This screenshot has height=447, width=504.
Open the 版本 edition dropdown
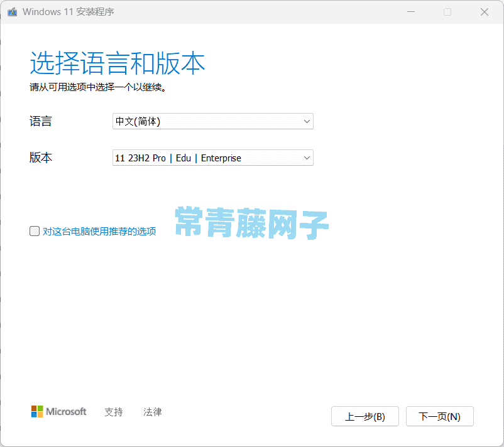(x=213, y=158)
